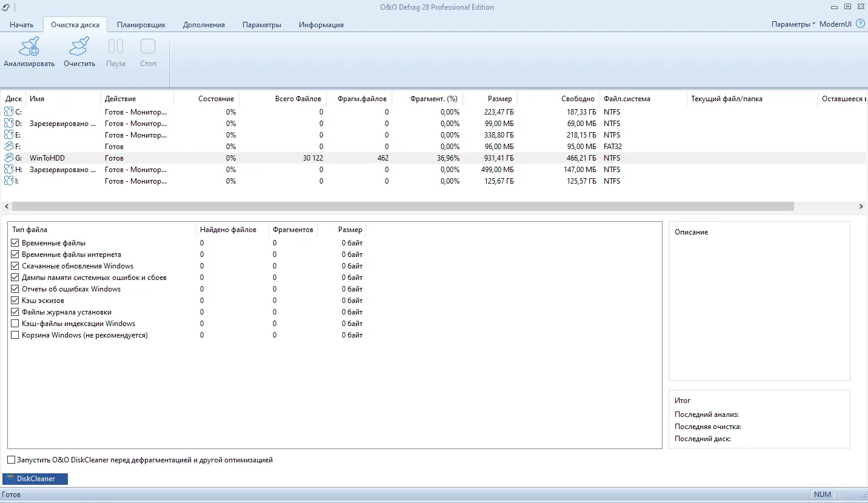Sort drives by Имя column header
The image size is (868, 503).
[x=64, y=99]
